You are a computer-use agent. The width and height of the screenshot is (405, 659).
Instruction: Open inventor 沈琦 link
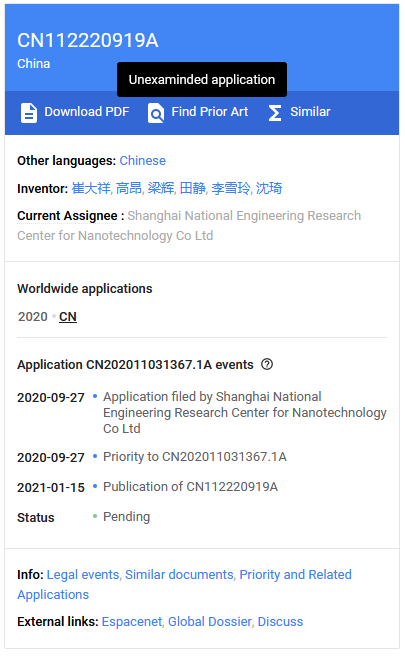269,188
